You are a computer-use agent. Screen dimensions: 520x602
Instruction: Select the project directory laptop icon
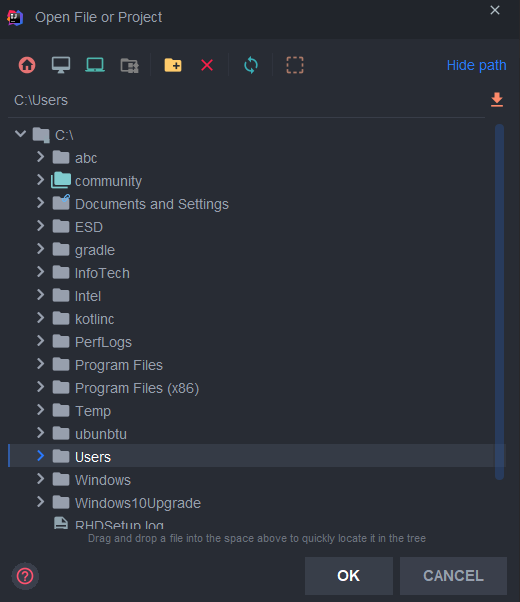[x=95, y=65]
